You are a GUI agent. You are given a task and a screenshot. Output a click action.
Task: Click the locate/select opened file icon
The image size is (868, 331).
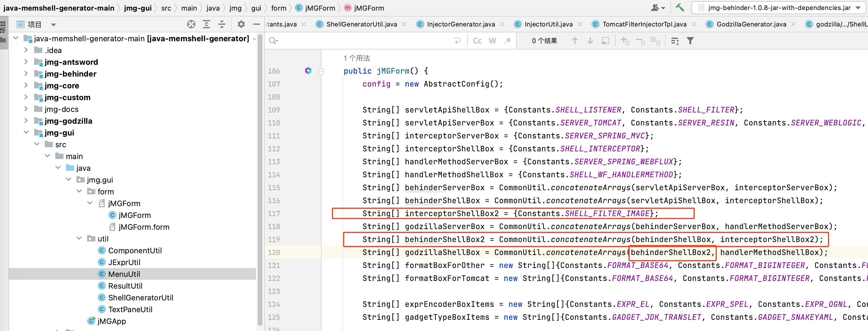(x=191, y=24)
